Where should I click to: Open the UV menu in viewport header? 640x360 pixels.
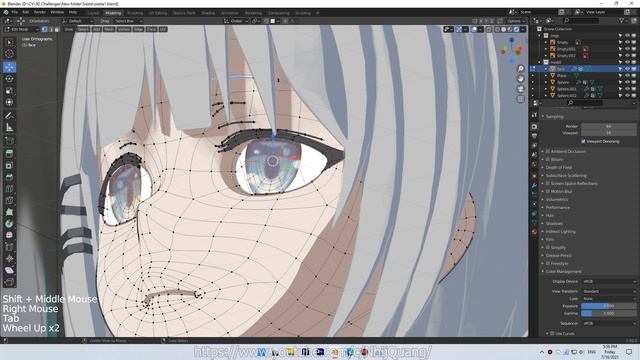pos(163,29)
